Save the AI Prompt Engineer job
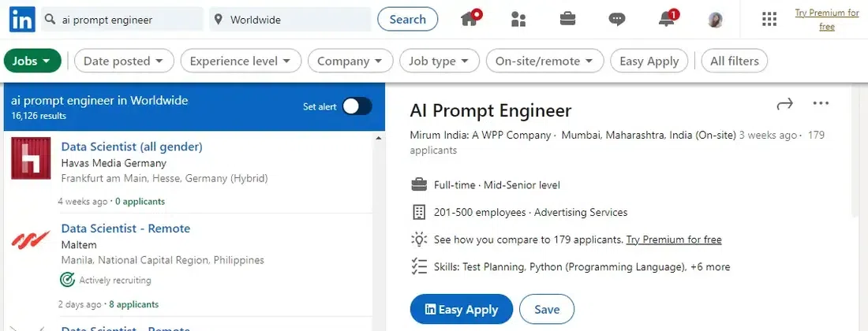Screen dimensions: 868x331 pos(547,310)
